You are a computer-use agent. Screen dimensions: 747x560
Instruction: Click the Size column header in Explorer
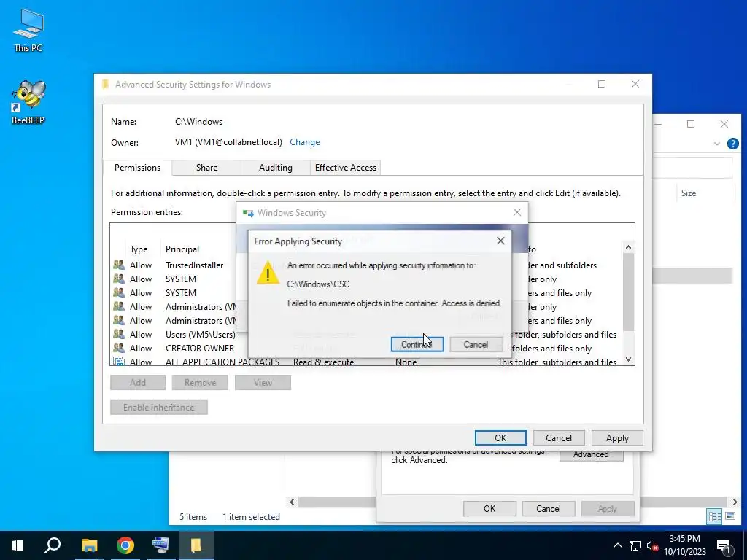click(x=688, y=192)
